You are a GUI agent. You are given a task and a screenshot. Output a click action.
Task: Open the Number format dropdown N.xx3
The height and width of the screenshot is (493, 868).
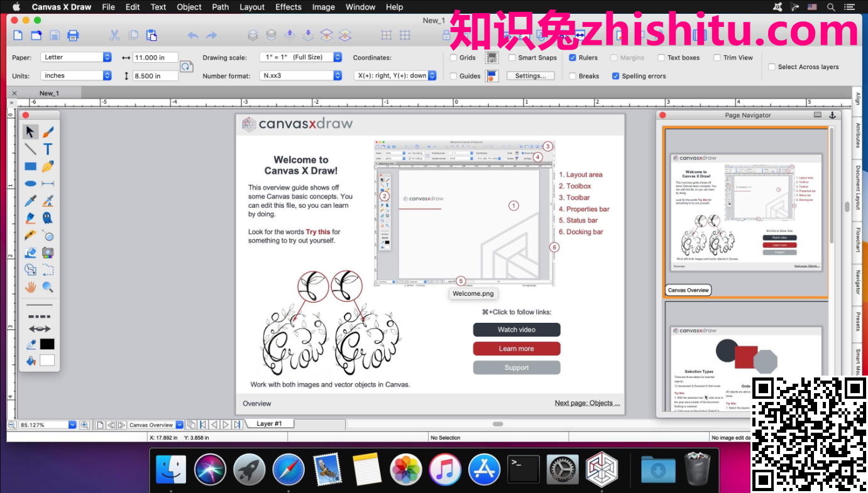click(300, 75)
